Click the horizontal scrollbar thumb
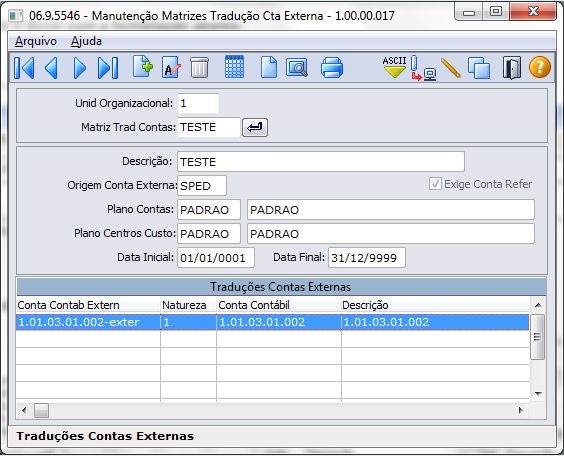564x456 pixels. click(x=41, y=410)
